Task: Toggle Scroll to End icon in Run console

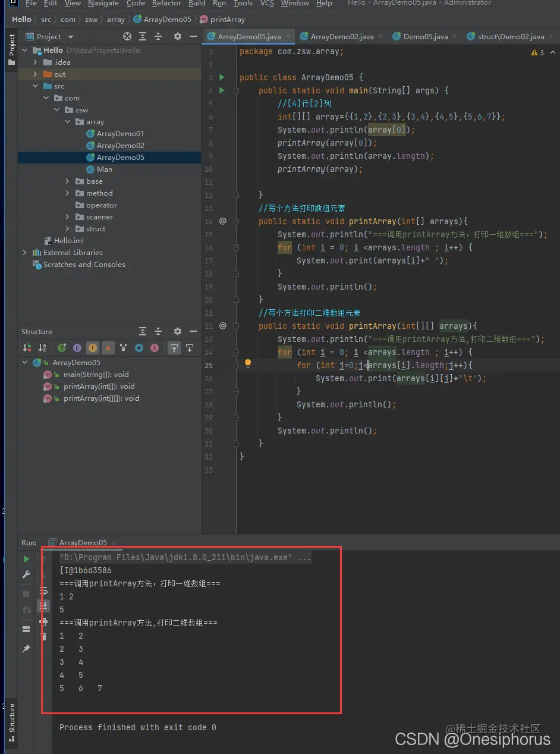Action: pyautogui.click(x=43, y=605)
